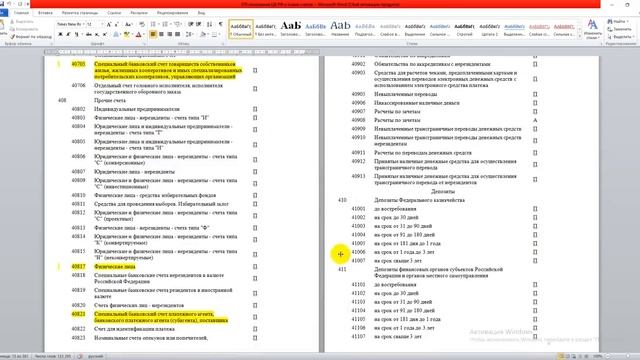Apply Underline to the selected text

click(x=76, y=35)
